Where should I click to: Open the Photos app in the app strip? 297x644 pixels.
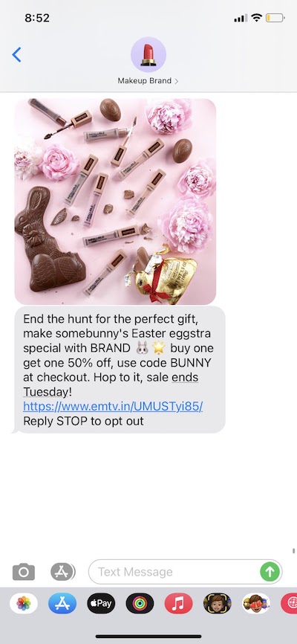coord(23,603)
